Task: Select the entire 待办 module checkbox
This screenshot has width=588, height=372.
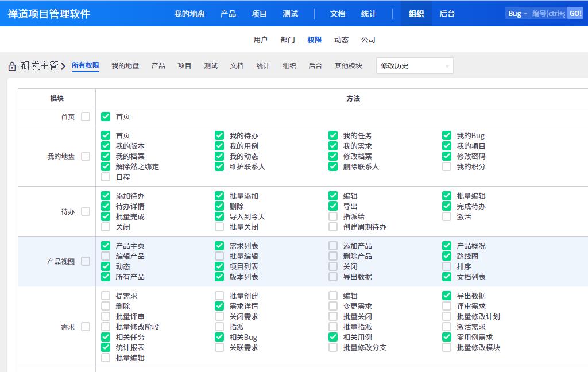Action: [x=86, y=211]
